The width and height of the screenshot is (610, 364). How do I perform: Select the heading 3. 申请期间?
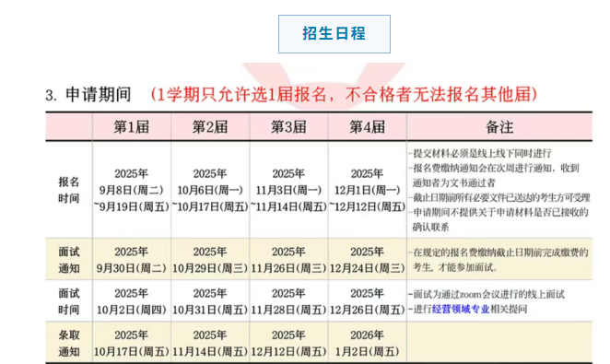pyautogui.click(x=88, y=95)
